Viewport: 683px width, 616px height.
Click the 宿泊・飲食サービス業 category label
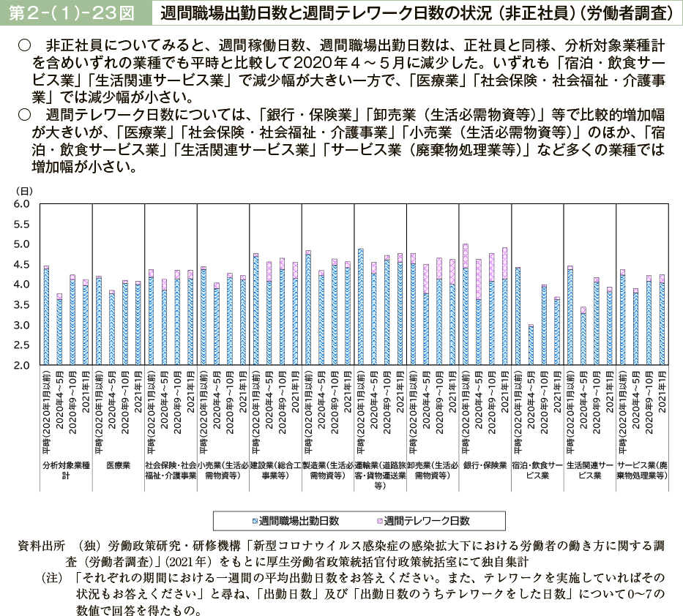click(x=537, y=470)
